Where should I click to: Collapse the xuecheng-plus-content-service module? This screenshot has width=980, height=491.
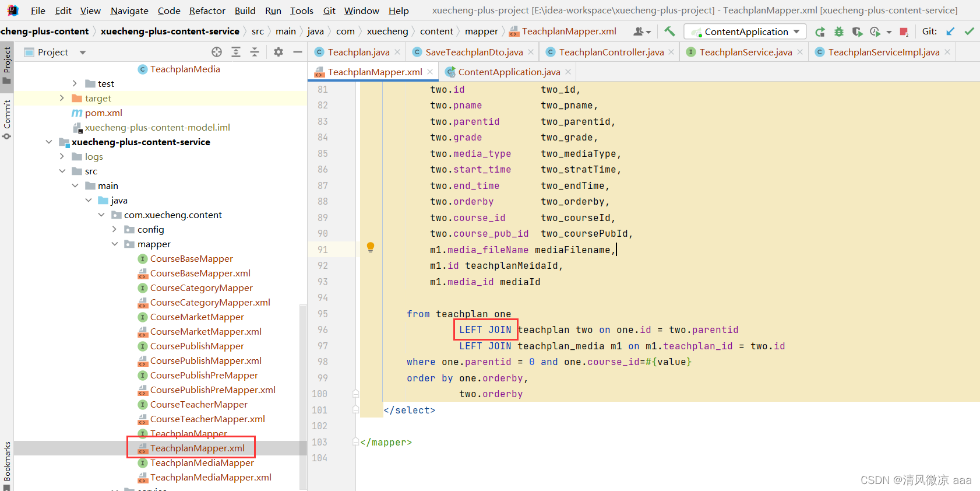coord(49,142)
